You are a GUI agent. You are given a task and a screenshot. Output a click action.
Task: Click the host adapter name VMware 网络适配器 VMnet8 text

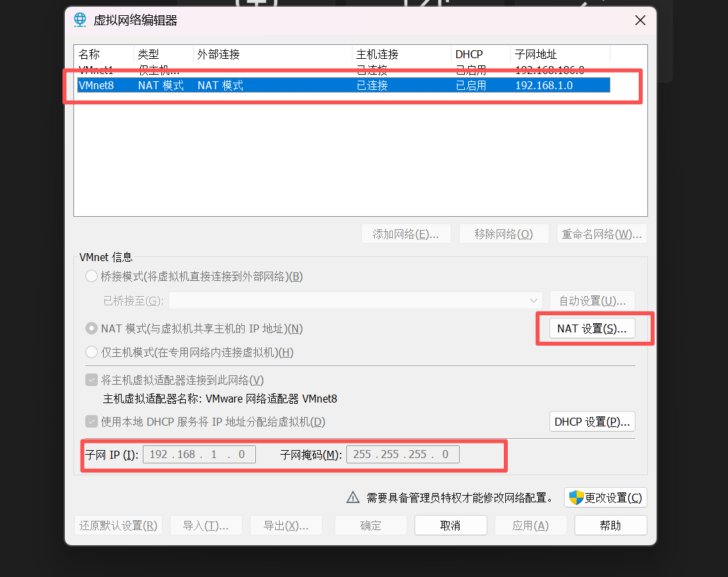pos(271,399)
